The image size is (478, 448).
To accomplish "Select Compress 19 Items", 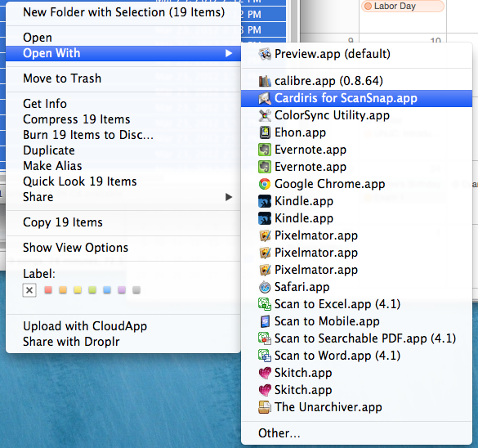I will pyautogui.click(x=123, y=119).
